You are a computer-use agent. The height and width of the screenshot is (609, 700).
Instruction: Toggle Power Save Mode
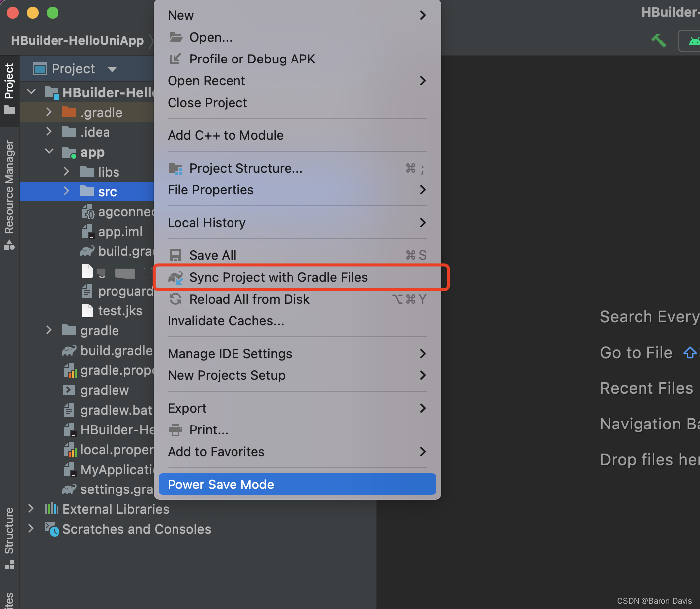[297, 484]
